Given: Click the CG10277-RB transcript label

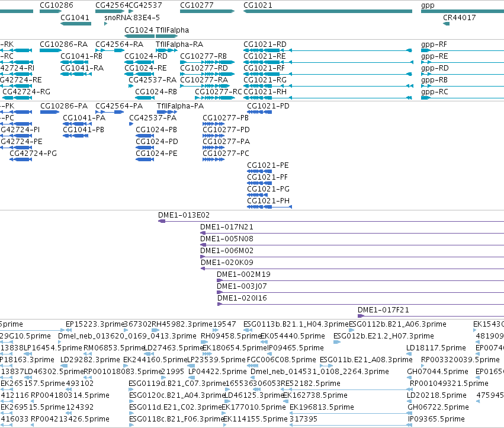Looking at the screenshot, I should coord(204,56).
